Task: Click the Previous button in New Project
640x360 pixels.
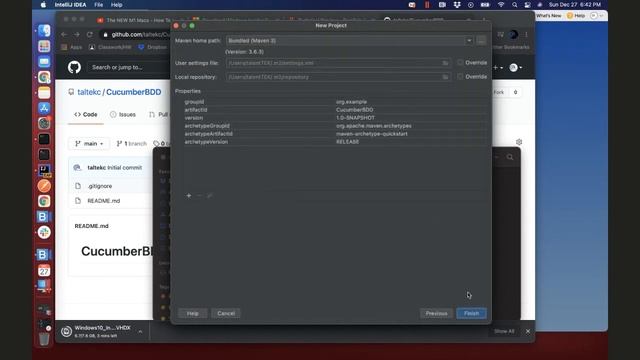Action: (x=436, y=313)
